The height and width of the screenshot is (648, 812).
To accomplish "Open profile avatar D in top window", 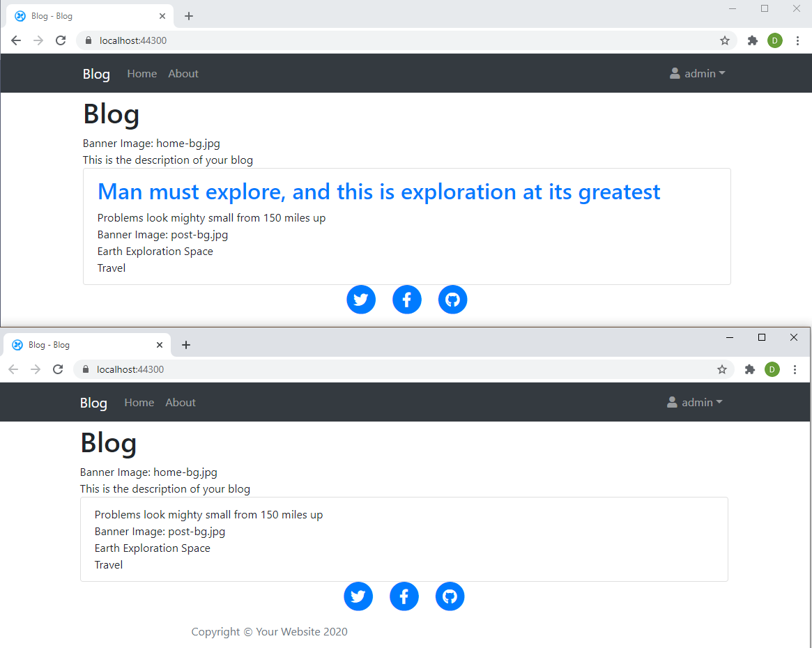I will (775, 40).
